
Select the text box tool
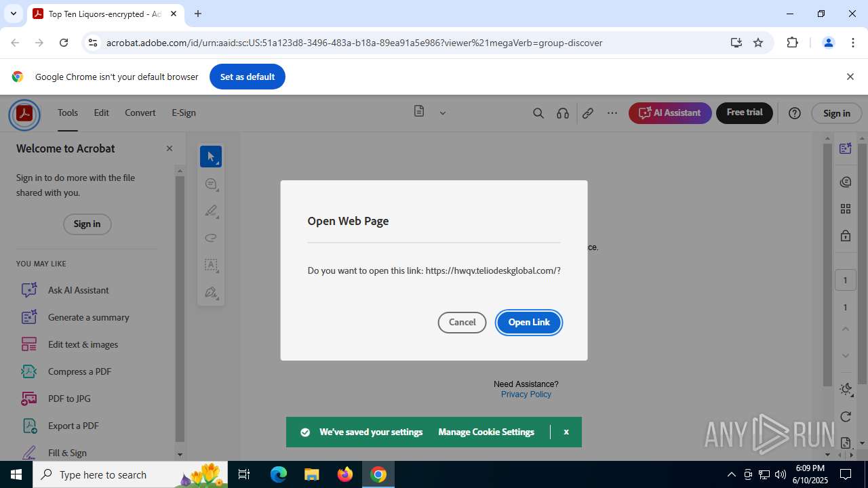[x=211, y=265]
